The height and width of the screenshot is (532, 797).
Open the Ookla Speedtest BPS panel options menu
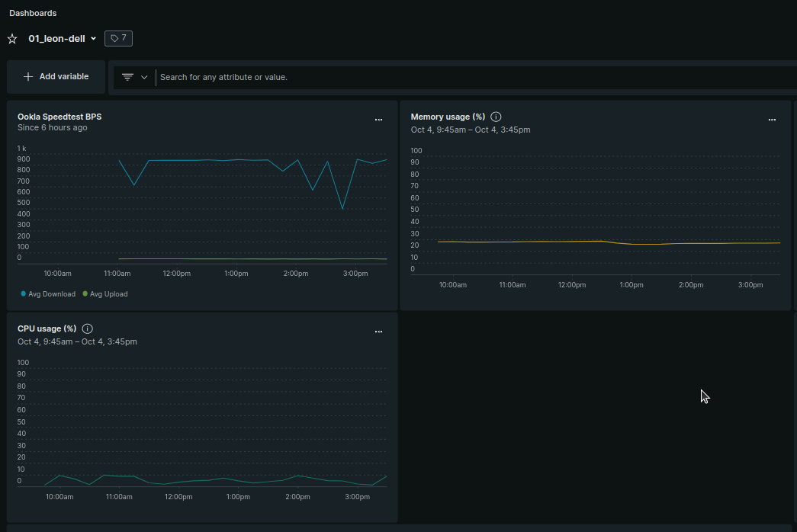(x=378, y=120)
